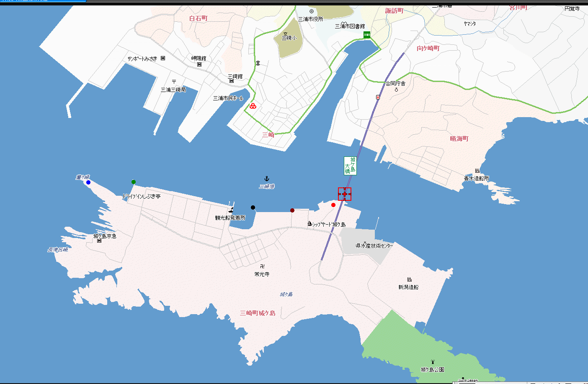Click the 三浦市民ホール label
Screen dimensions: 588x384
point(228,98)
